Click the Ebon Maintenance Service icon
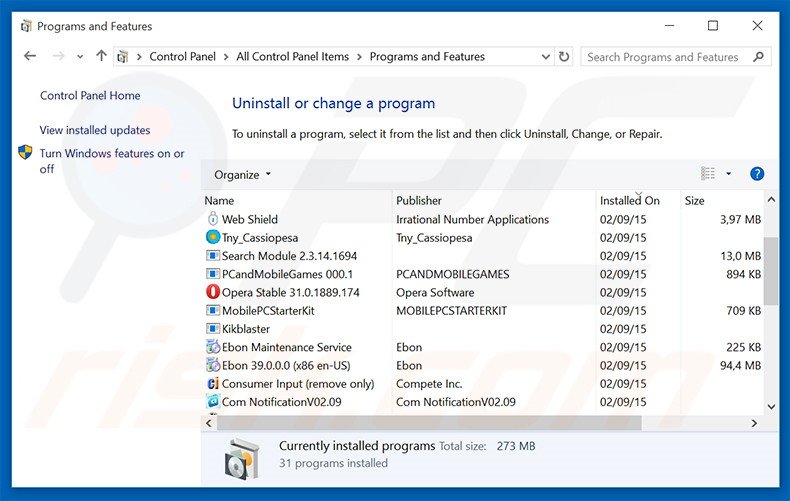Image resolution: width=790 pixels, height=501 pixels. click(x=213, y=347)
